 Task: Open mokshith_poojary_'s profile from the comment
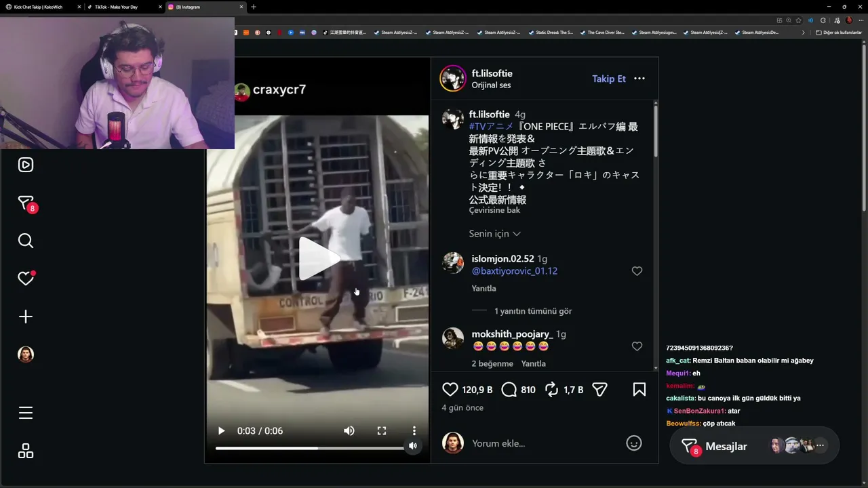(513, 334)
